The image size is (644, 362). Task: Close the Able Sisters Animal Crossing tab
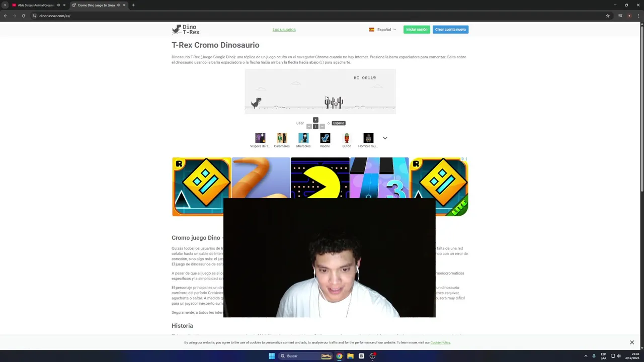click(64, 5)
